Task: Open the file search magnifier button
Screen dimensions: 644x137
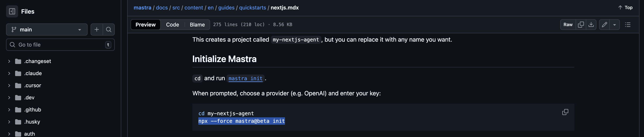Action: [x=109, y=30]
